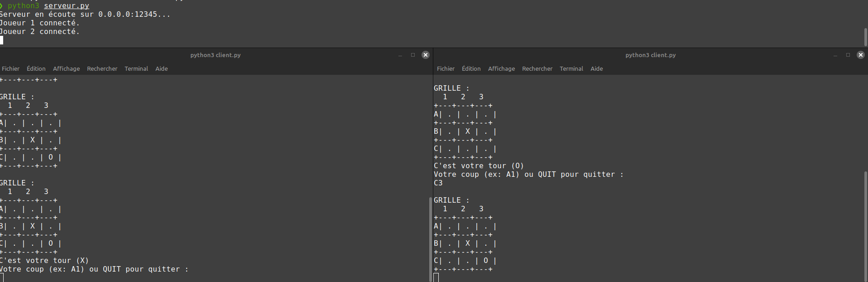Open Édition menu in right terminal

coord(471,68)
